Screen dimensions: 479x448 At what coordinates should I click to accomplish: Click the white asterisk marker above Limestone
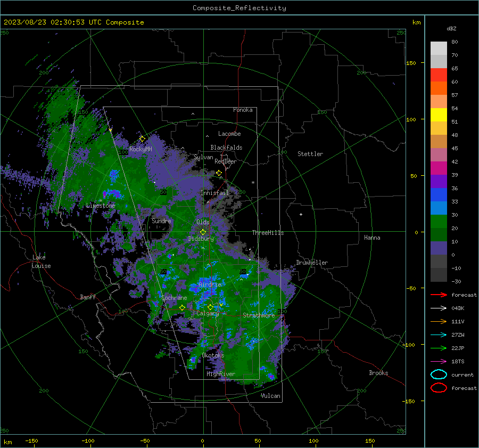pos(101,201)
